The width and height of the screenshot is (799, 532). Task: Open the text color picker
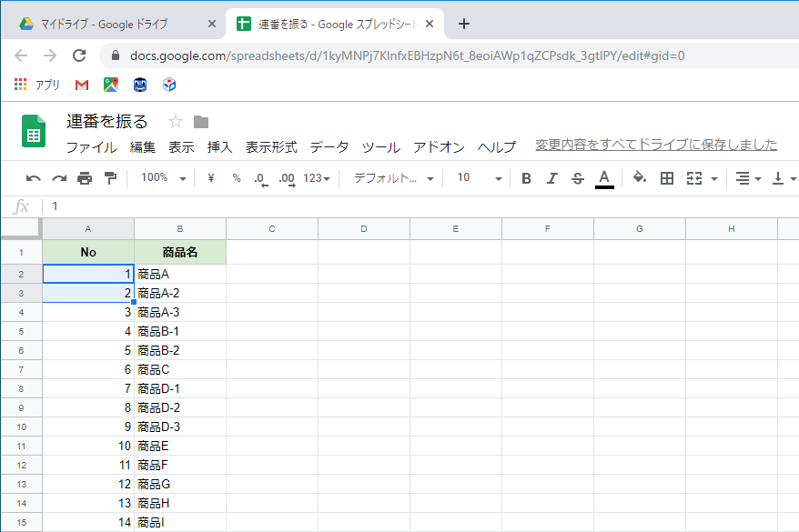click(x=602, y=178)
